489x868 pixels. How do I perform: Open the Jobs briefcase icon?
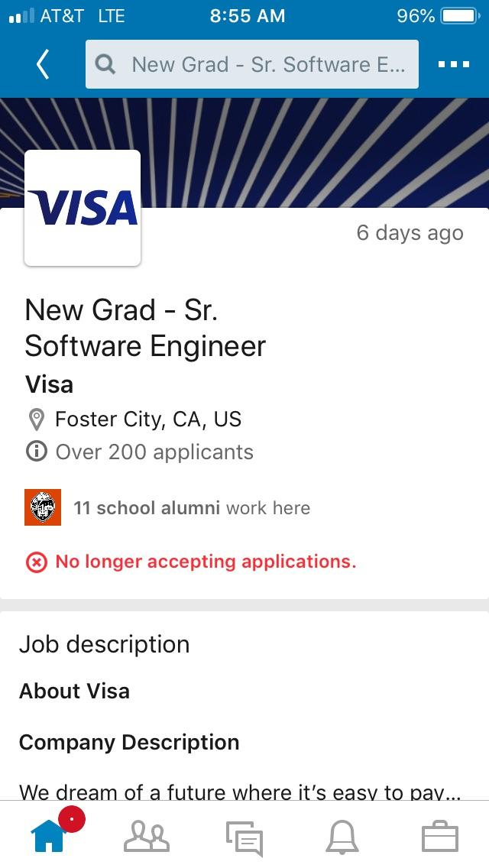pos(440,837)
